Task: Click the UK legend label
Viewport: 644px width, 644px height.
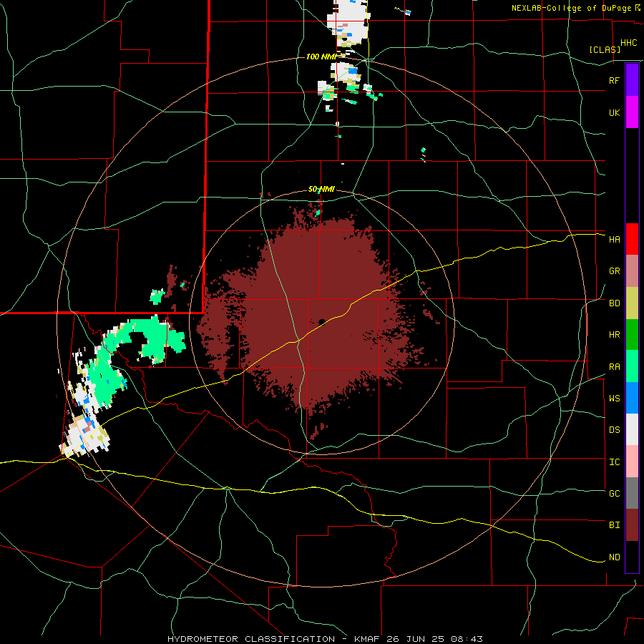Action: point(614,113)
